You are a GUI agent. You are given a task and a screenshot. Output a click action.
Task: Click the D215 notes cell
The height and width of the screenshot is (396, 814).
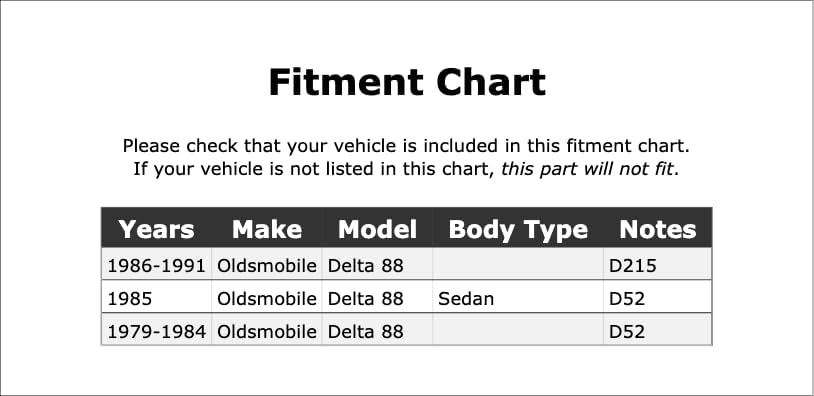point(658,266)
